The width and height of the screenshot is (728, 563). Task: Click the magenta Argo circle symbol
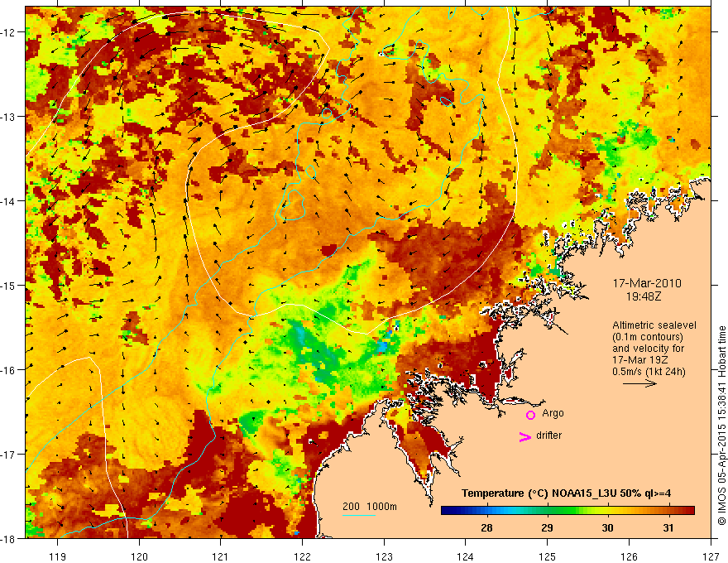click(x=530, y=415)
